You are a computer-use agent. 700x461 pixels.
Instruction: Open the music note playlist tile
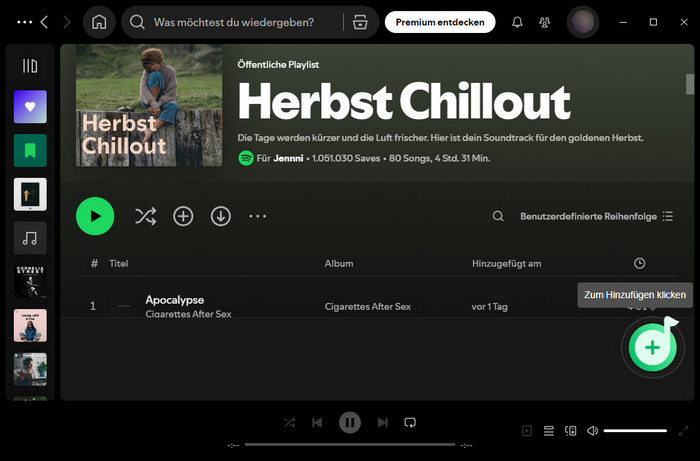tap(30, 238)
